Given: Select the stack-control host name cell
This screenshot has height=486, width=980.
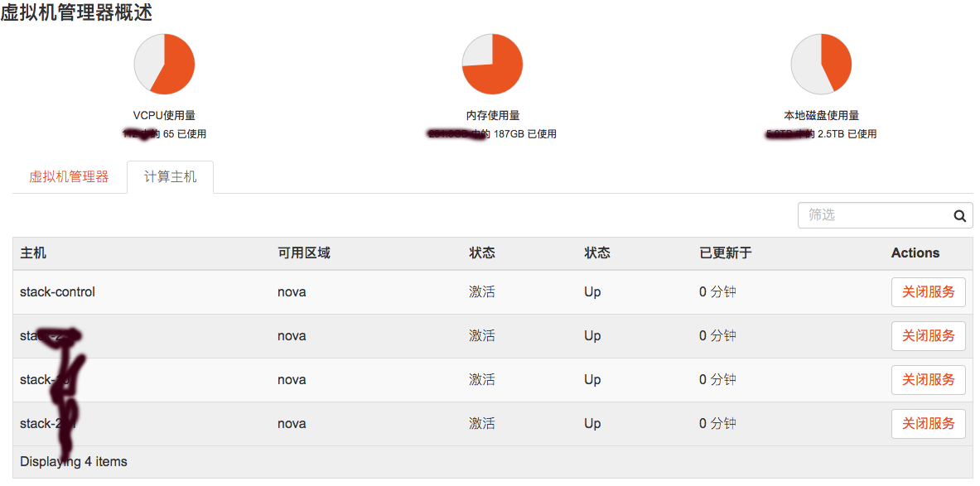Looking at the screenshot, I should [x=57, y=292].
